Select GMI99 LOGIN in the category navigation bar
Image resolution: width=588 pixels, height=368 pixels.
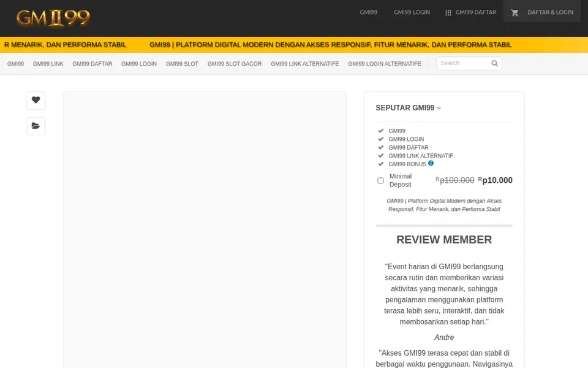click(x=139, y=64)
